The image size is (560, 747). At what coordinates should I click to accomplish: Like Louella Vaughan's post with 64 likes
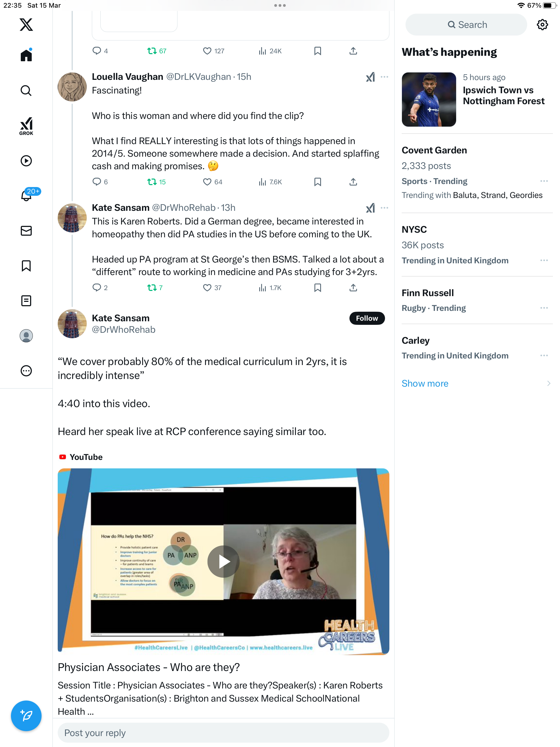(x=212, y=182)
